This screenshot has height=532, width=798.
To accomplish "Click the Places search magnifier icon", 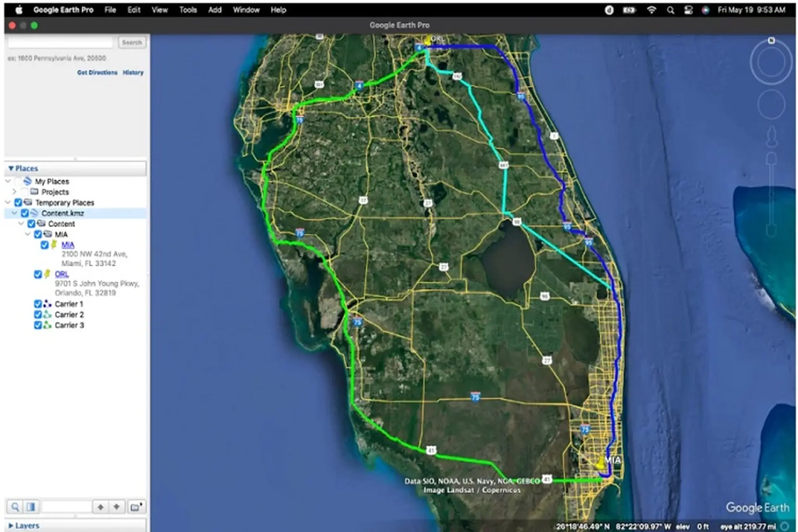I will click(15, 507).
